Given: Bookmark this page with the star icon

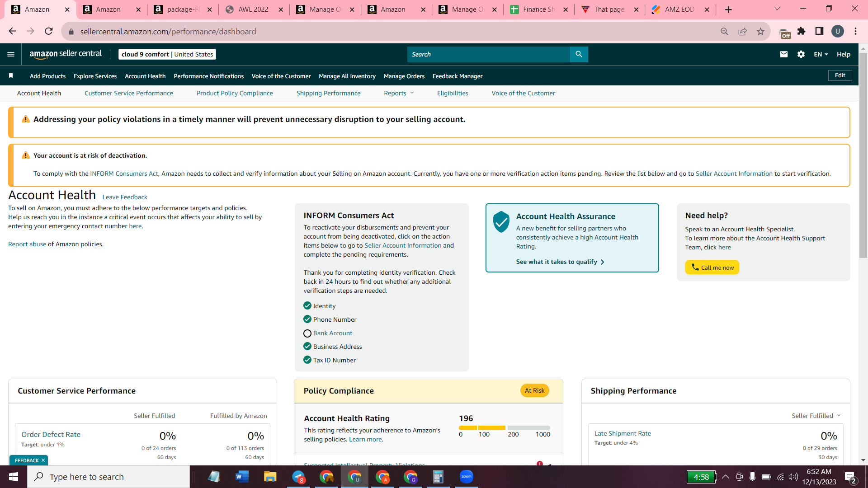Looking at the screenshot, I should (760, 31).
